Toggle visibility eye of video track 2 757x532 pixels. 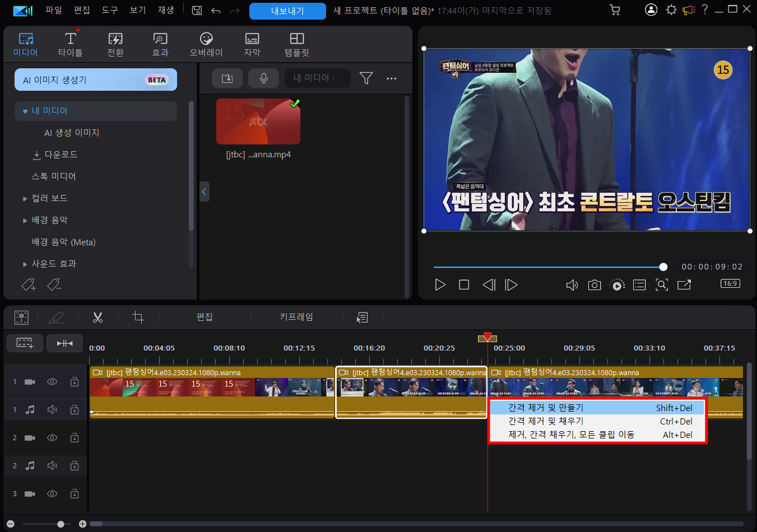pos(52,438)
